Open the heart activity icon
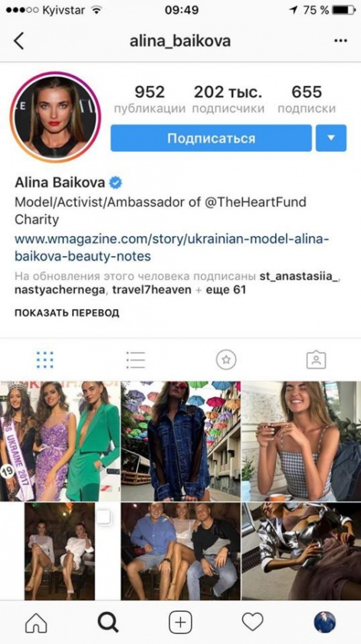This screenshot has height=644, width=361. [x=253, y=622]
